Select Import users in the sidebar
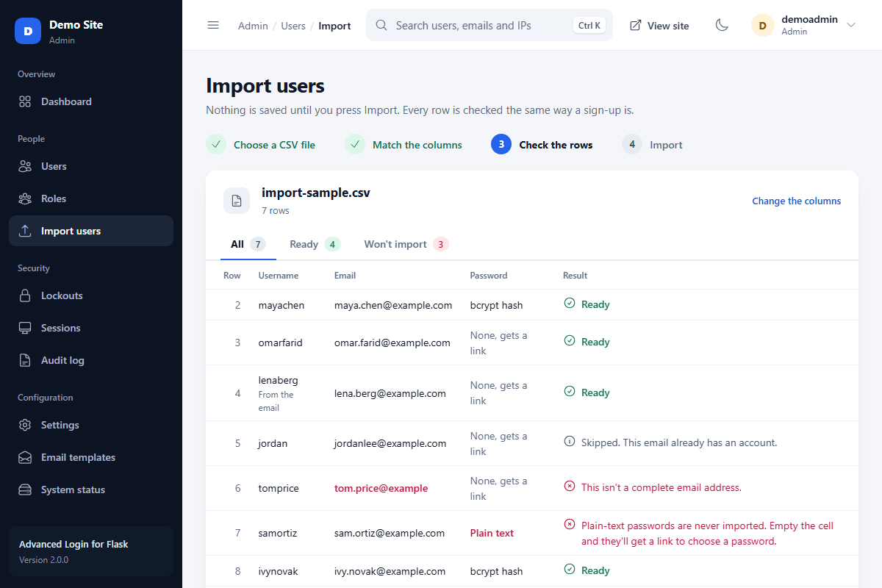 pos(91,231)
